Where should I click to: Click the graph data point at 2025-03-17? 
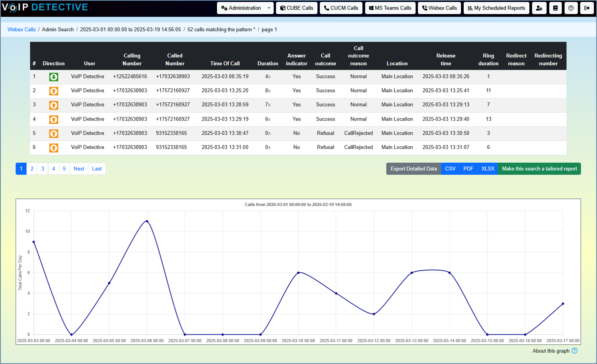coord(563,303)
